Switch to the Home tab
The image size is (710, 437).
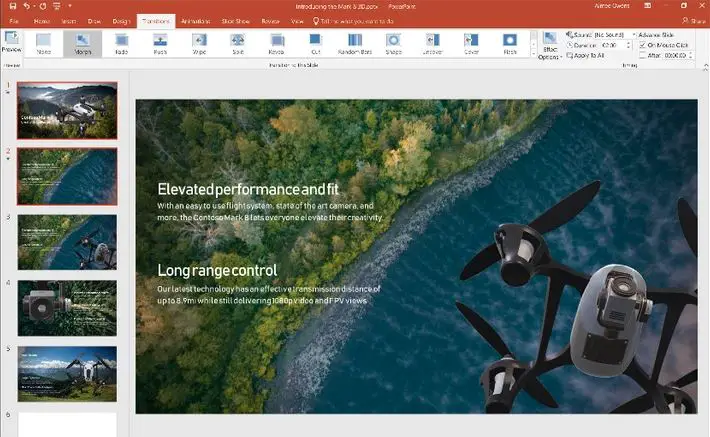(42, 21)
